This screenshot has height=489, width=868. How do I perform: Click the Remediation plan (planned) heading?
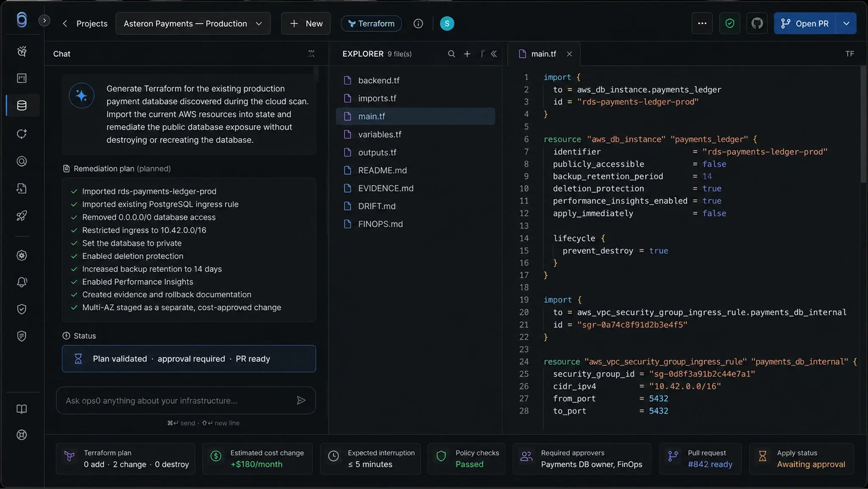[117, 168]
